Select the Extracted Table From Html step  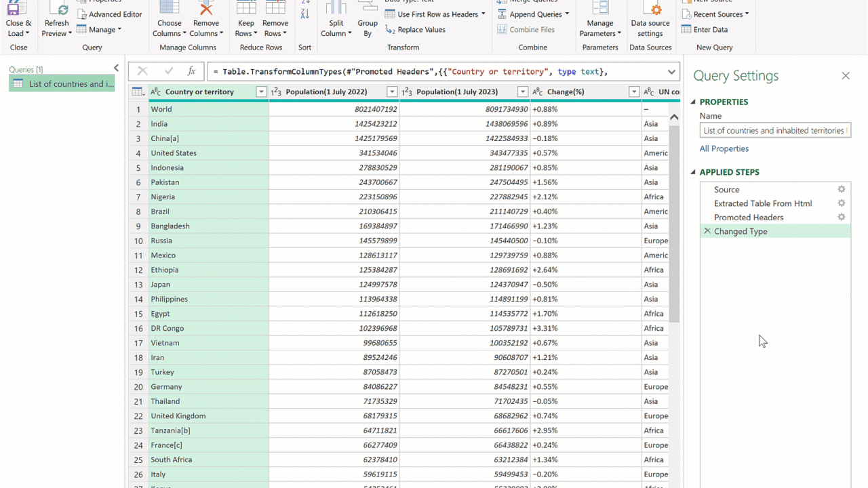coord(763,203)
